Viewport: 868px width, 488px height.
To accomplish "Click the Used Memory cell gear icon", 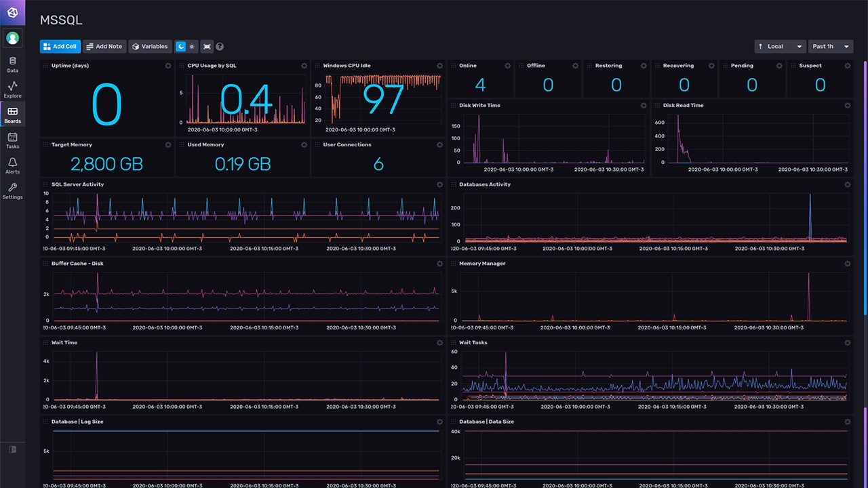I will point(304,145).
